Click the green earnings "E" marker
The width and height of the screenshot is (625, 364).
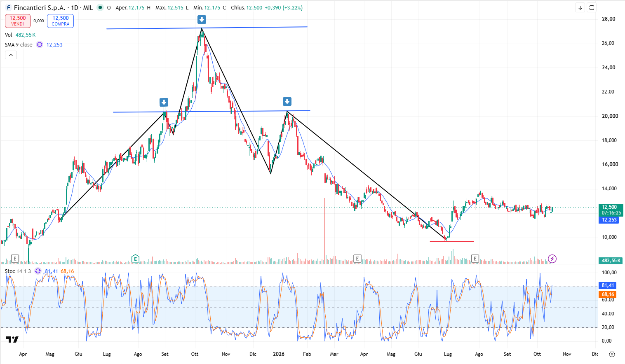coord(135,259)
